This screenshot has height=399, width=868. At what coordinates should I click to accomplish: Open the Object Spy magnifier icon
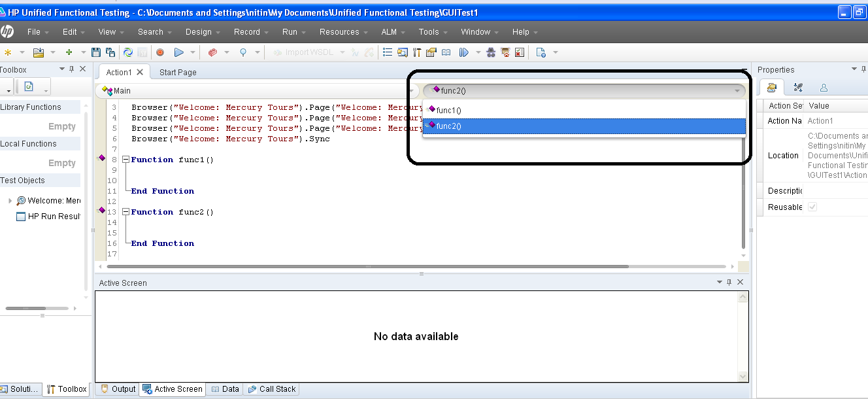tap(243, 52)
